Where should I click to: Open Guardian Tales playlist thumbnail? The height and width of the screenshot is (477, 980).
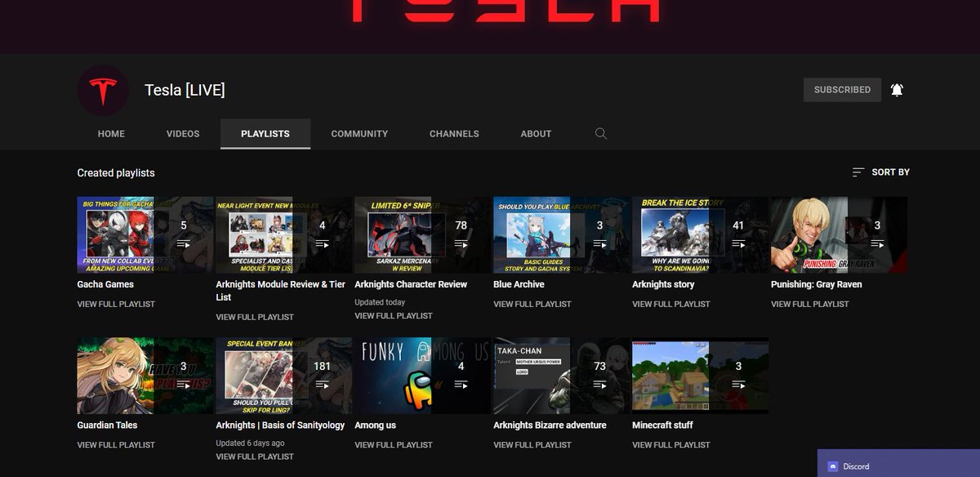(145, 376)
